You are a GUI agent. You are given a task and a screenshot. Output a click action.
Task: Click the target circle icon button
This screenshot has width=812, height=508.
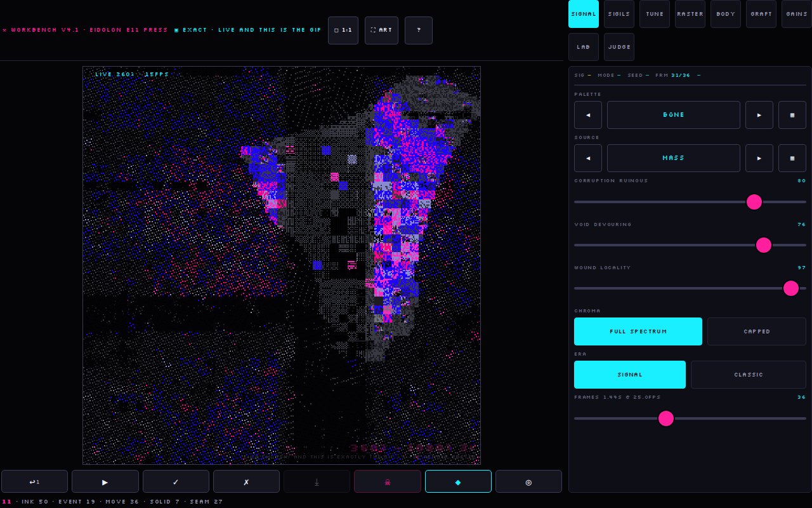[x=528, y=481]
